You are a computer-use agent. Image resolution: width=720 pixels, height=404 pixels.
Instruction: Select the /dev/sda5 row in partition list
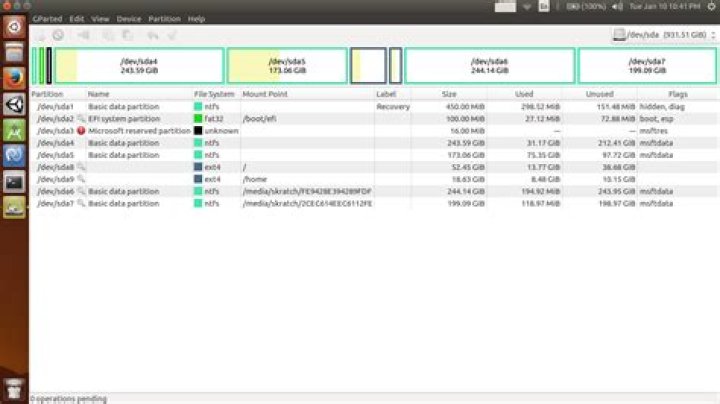374,155
